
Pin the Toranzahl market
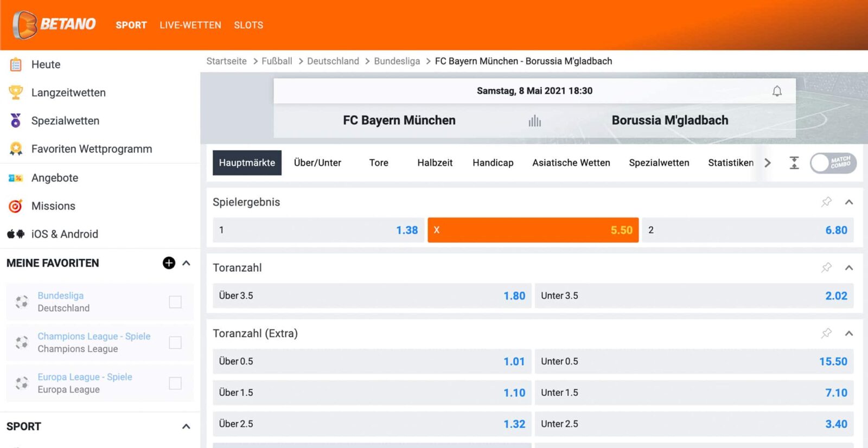(826, 267)
